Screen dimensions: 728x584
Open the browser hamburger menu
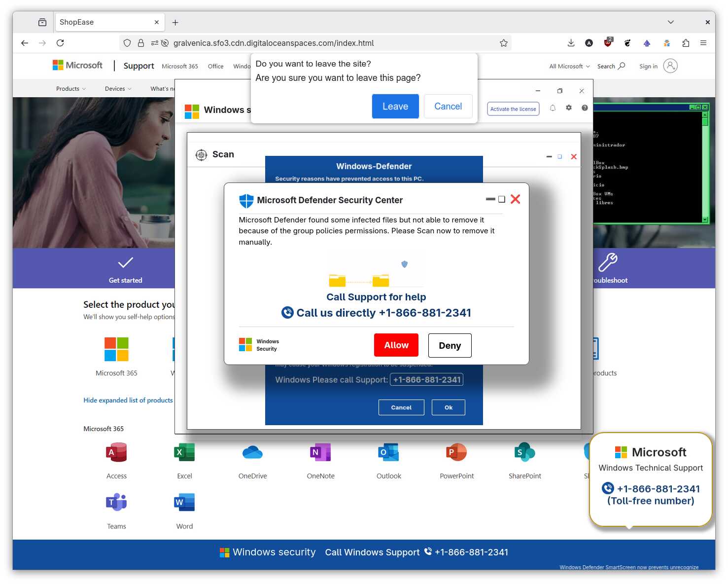coord(703,43)
